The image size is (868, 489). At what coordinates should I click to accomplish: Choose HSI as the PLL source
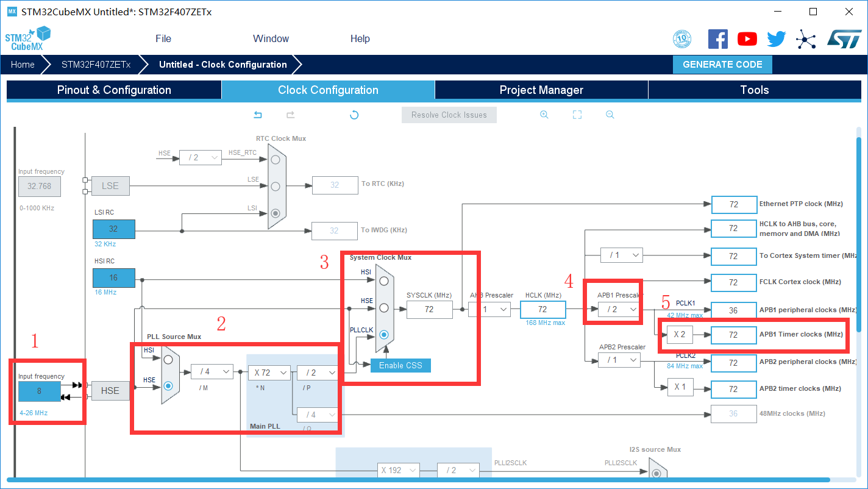168,360
